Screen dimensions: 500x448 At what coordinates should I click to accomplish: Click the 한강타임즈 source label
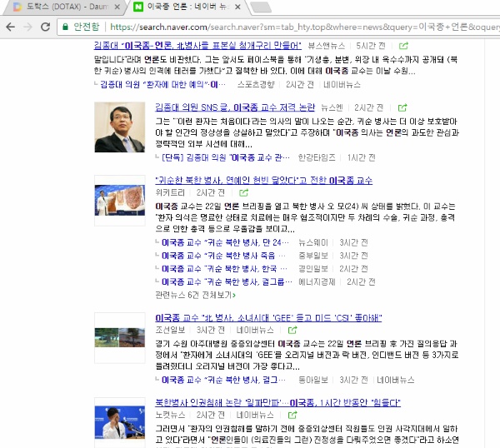tap(317, 157)
